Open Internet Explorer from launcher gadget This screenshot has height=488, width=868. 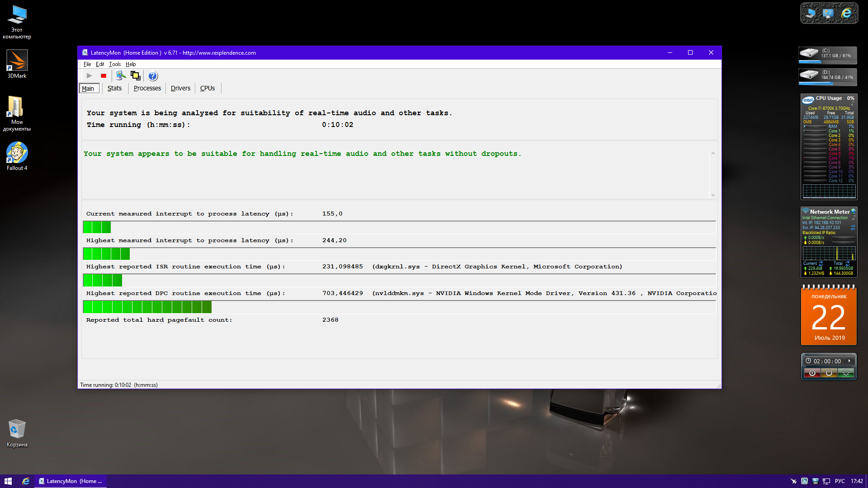[x=846, y=14]
